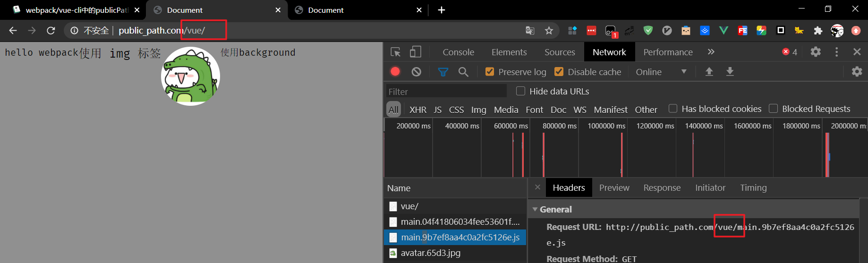
Task: Click the import HAR upload arrow
Action: (x=709, y=72)
